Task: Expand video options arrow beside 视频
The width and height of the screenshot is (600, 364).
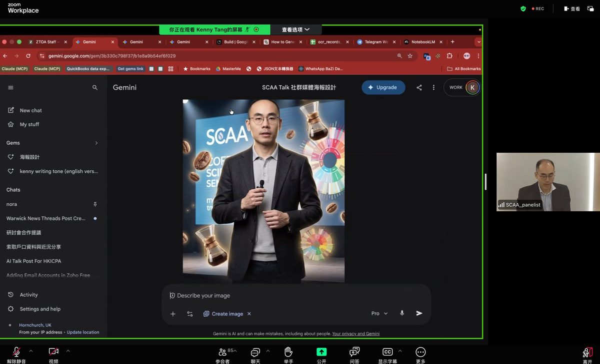Action: coord(68,351)
